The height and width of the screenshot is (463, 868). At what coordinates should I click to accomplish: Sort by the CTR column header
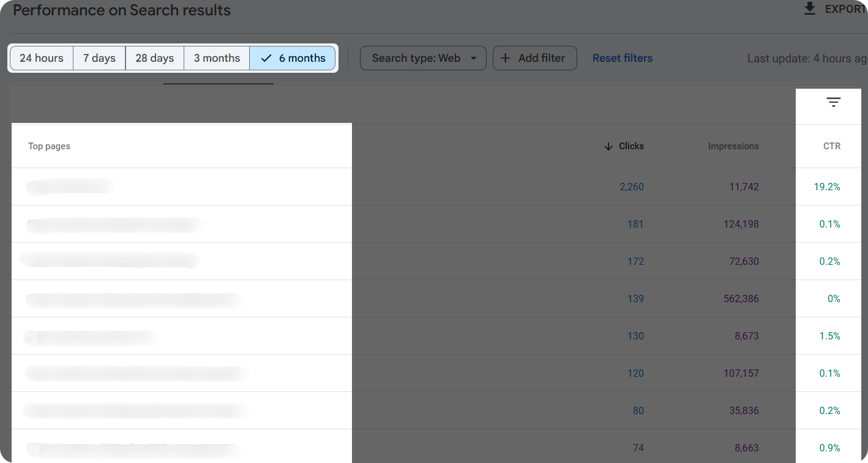[x=831, y=146]
